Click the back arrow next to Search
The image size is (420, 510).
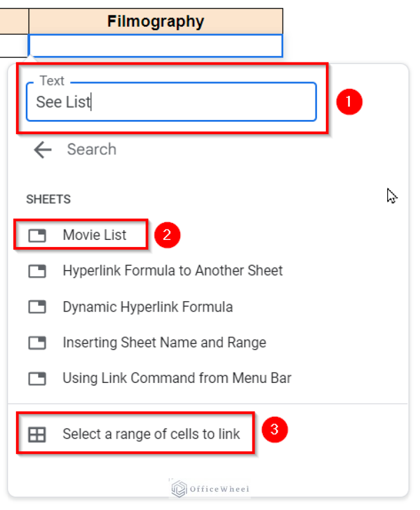tap(42, 150)
